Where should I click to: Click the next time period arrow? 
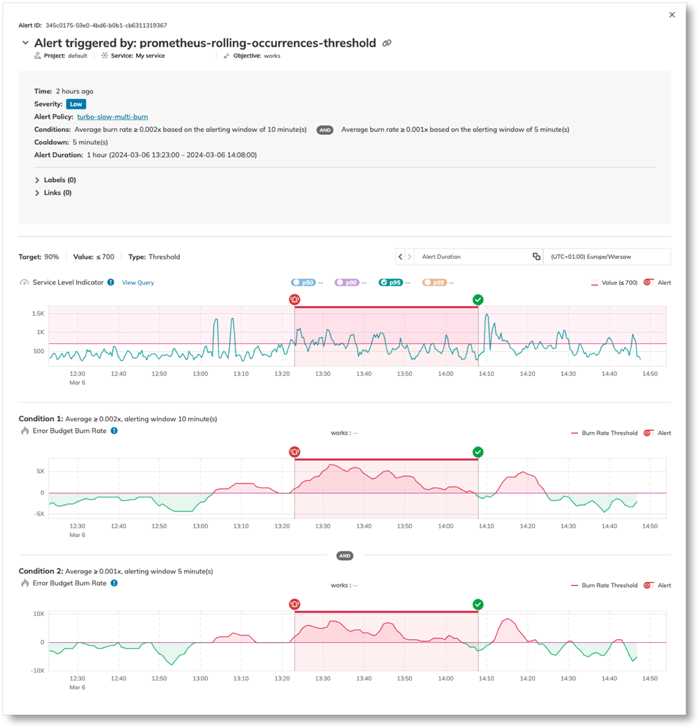click(x=409, y=256)
